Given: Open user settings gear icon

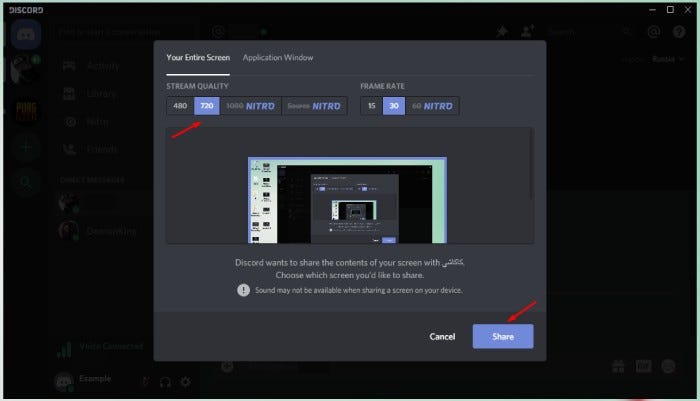Looking at the screenshot, I should coord(185,382).
